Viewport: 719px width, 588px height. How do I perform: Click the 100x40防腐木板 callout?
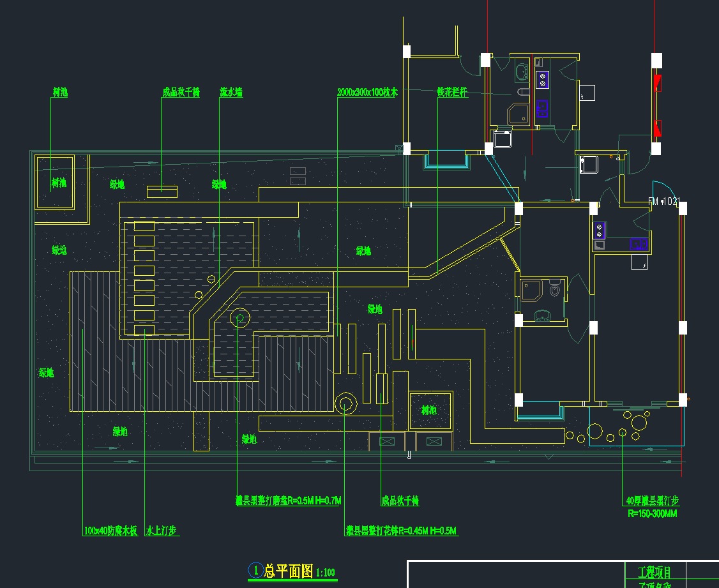(x=110, y=531)
